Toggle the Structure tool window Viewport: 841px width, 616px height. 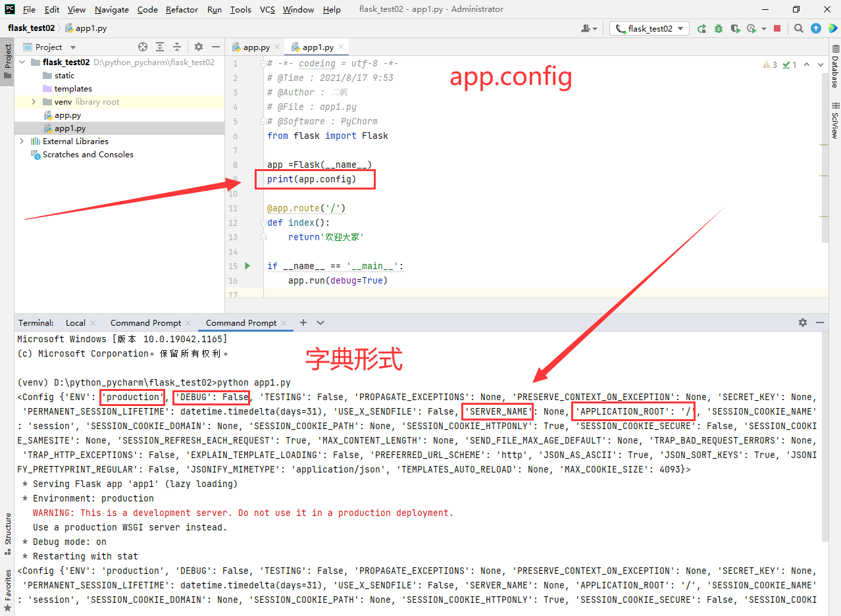click(x=7, y=529)
